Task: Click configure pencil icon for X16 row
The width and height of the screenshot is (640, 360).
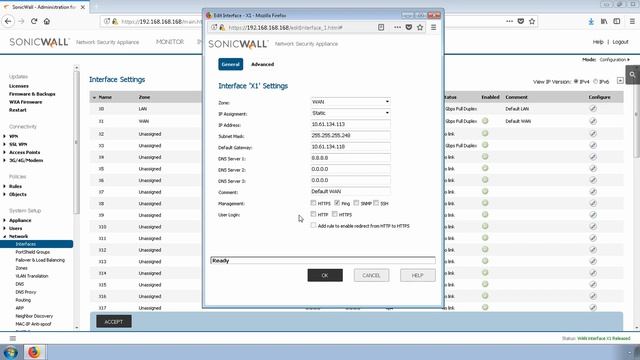Action: pyautogui.click(x=593, y=296)
